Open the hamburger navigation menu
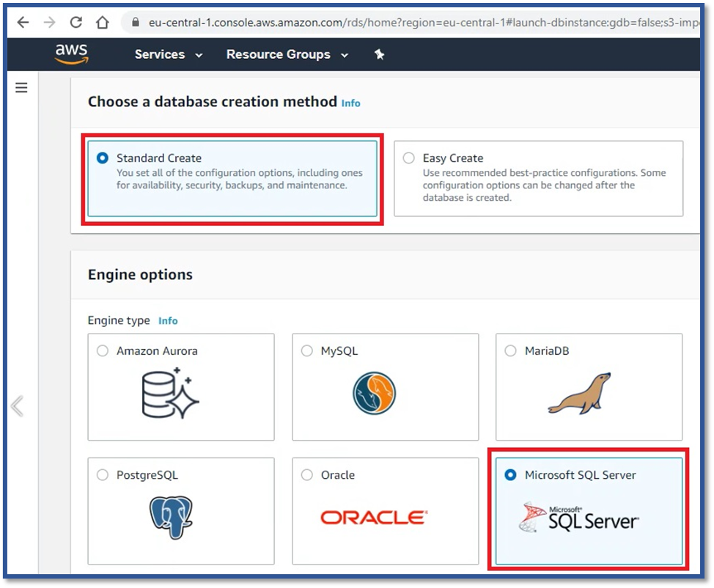 (21, 87)
